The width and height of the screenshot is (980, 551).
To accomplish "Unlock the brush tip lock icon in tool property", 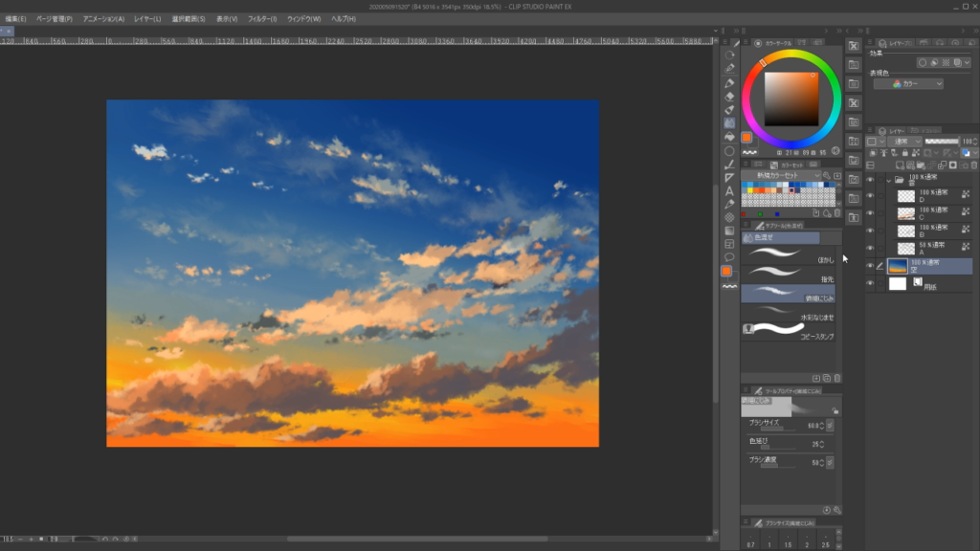I will tap(835, 410).
